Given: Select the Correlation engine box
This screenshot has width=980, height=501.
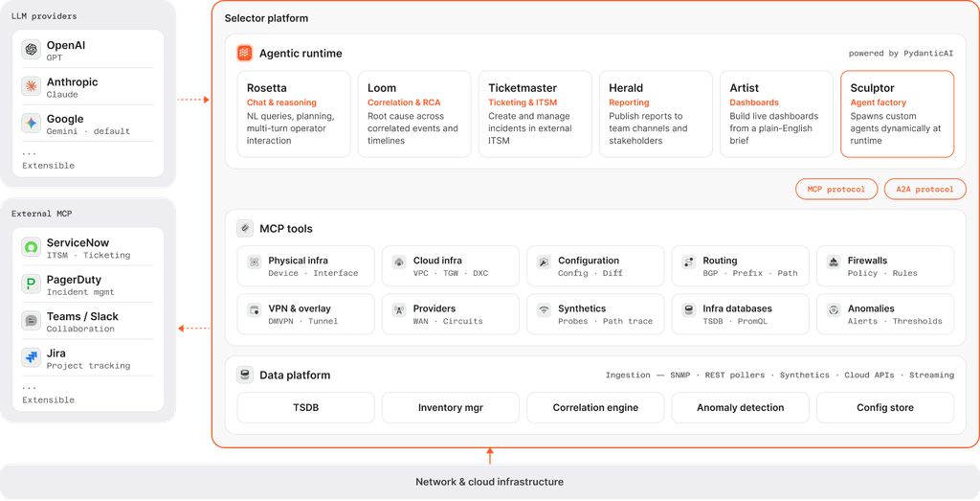Looking at the screenshot, I should [x=595, y=408].
